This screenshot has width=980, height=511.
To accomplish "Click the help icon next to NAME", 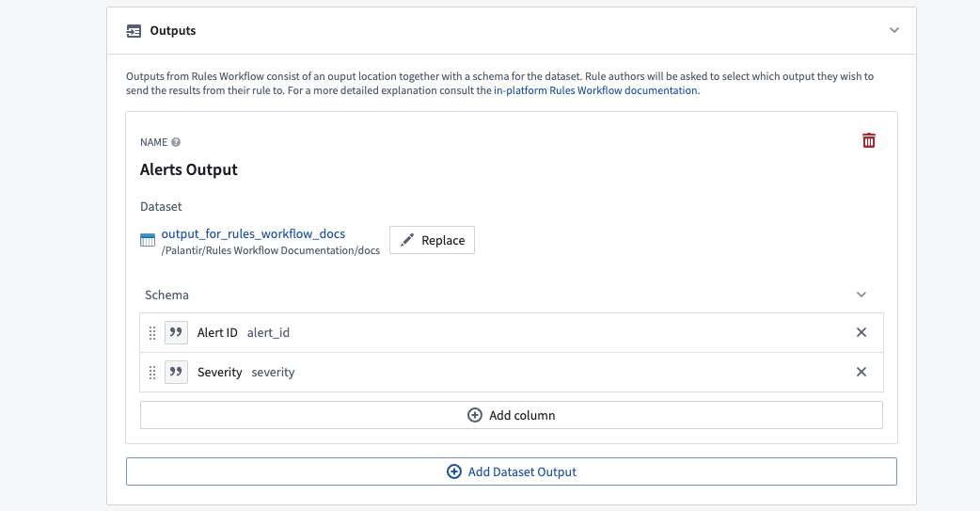I will 176,142.
